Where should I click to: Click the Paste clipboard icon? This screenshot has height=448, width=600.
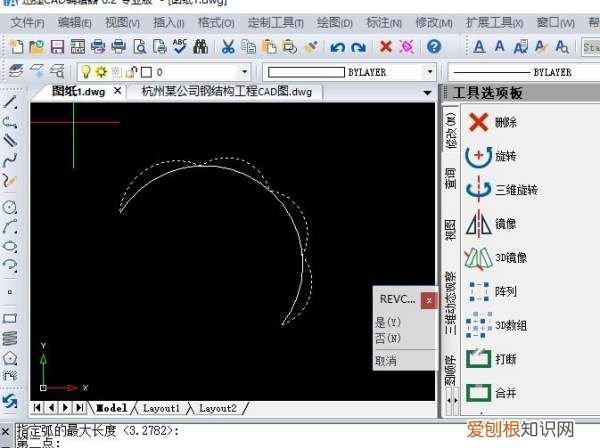coord(269,47)
